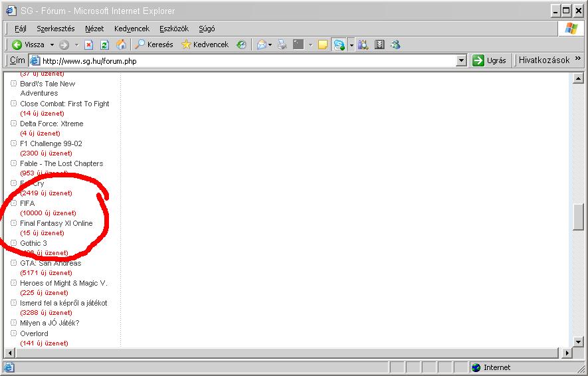Refresh the page using the toolbar icon
This screenshot has width=588, height=376.
coord(104,45)
